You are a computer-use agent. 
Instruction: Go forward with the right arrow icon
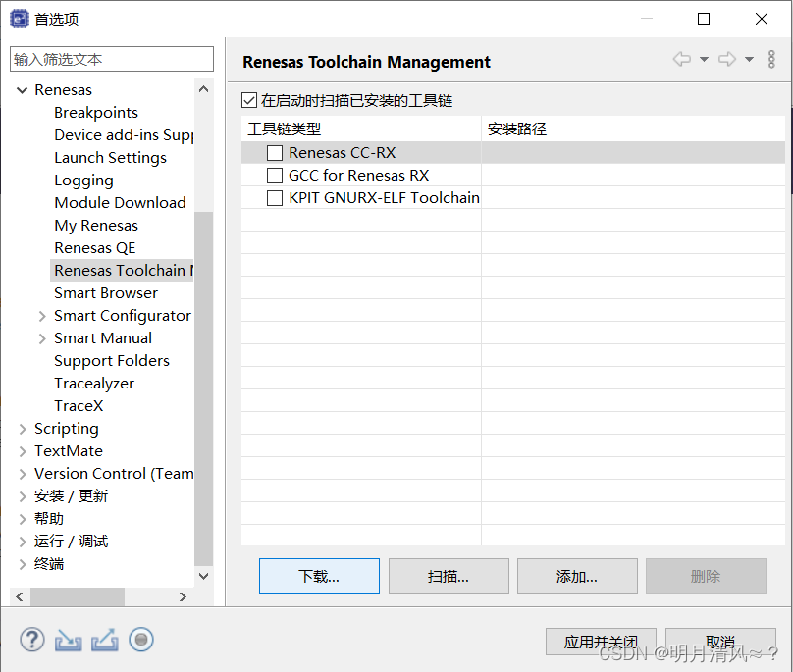tap(726, 59)
